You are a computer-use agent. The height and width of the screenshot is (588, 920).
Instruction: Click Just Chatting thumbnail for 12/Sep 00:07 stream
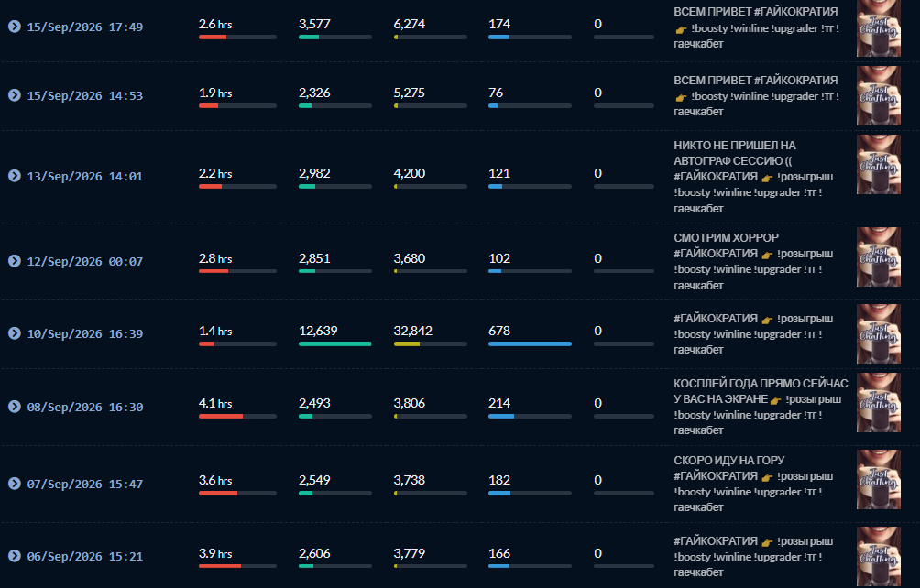pos(879,256)
